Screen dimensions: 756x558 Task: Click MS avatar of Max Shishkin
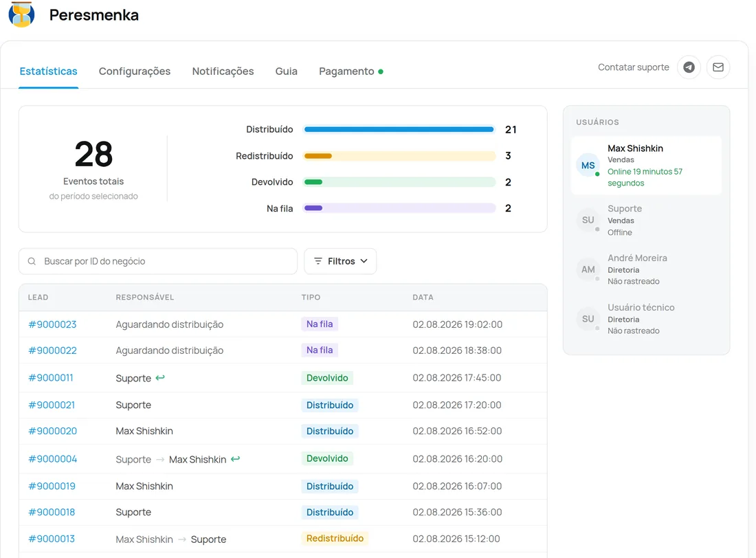pyautogui.click(x=588, y=166)
